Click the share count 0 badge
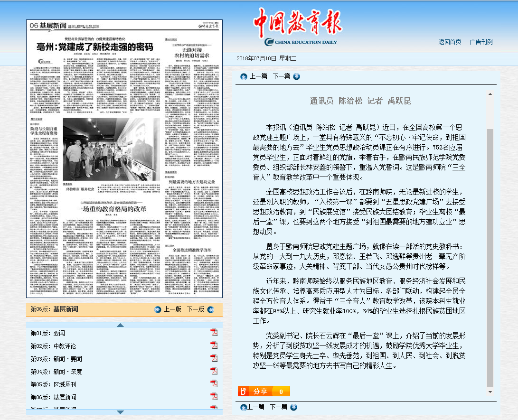Image resolution: width=518 pixels, height=420 pixels. point(281,391)
